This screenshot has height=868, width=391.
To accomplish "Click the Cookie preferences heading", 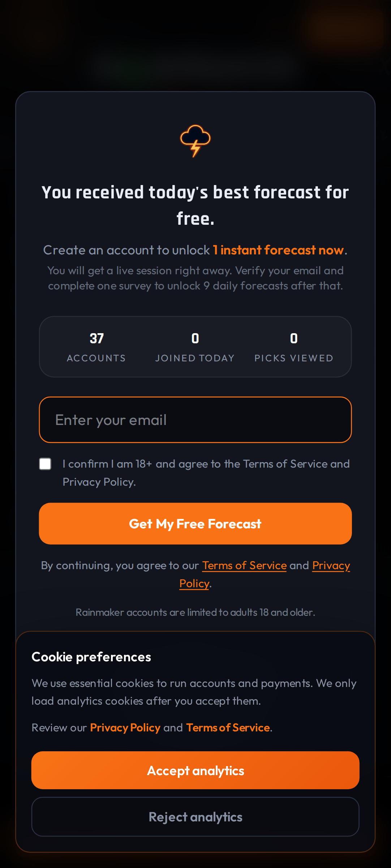I will (91, 657).
